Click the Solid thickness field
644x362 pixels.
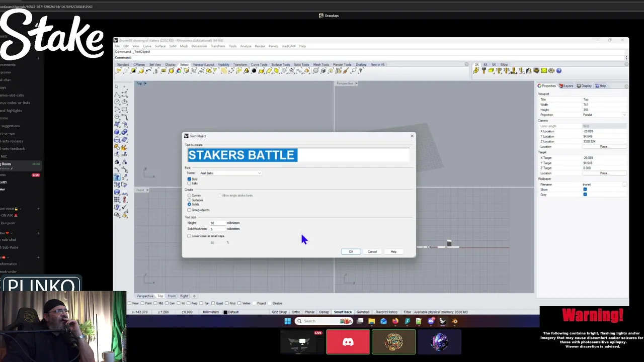click(x=217, y=229)
